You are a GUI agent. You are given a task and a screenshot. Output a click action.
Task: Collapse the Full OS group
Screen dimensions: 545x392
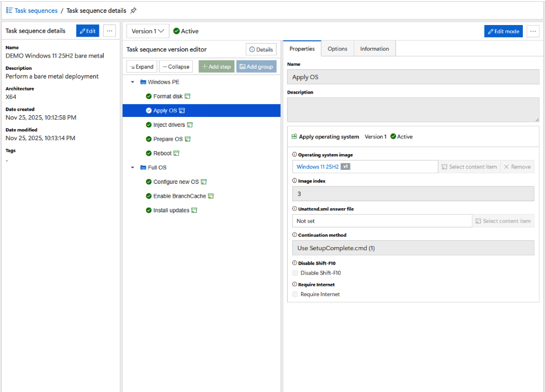[x=133, y=168]
